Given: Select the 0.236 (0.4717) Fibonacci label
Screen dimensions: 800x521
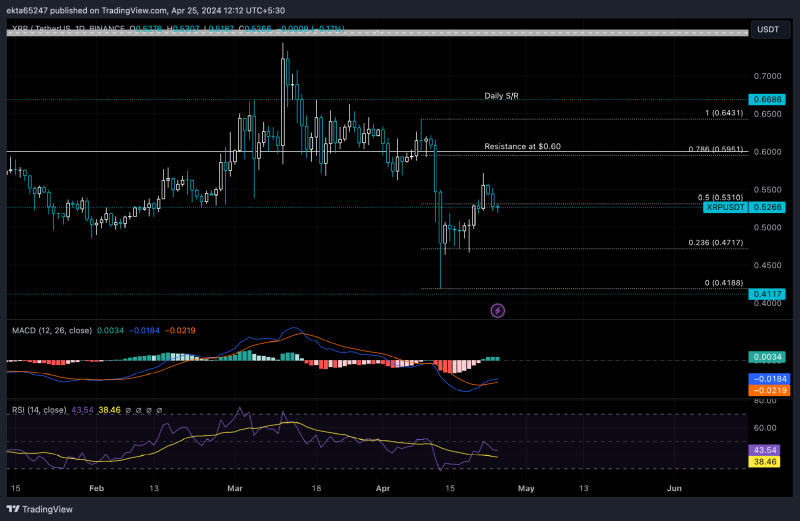Looking at the screenshot, I should pyautogui.click(x=715, y=243).
